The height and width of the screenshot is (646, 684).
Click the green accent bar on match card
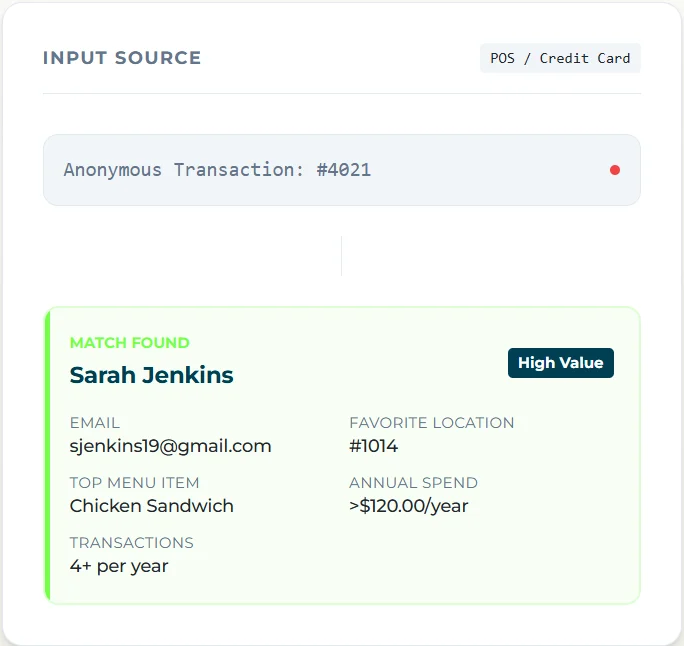coord(47,455)
